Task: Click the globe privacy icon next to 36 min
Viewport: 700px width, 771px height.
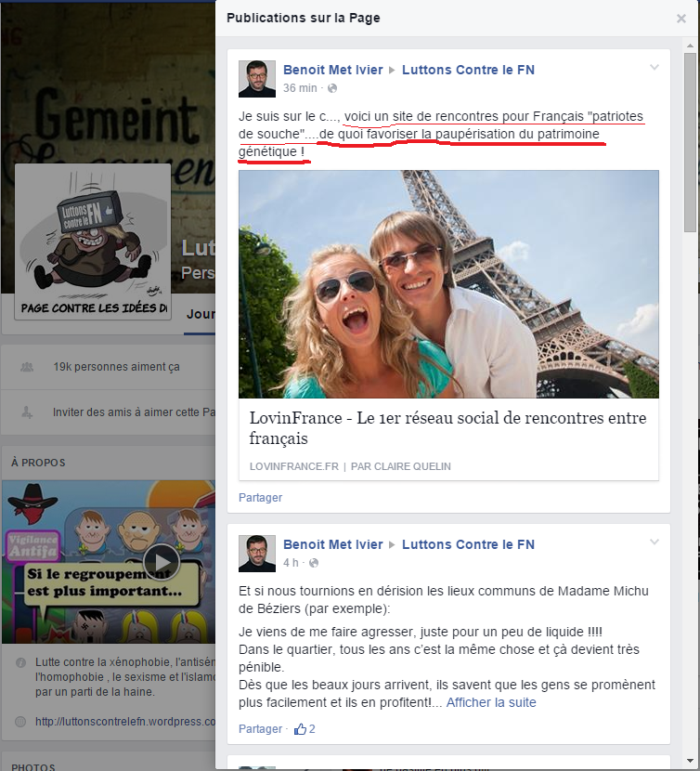Action: (332, 88)
